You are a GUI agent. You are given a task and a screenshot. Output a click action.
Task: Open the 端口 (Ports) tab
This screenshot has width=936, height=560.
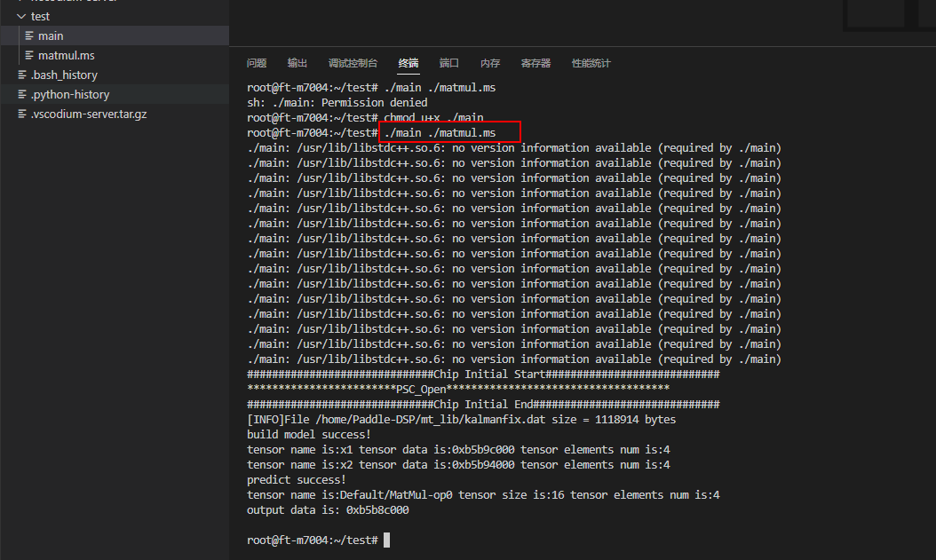point(449,63)
